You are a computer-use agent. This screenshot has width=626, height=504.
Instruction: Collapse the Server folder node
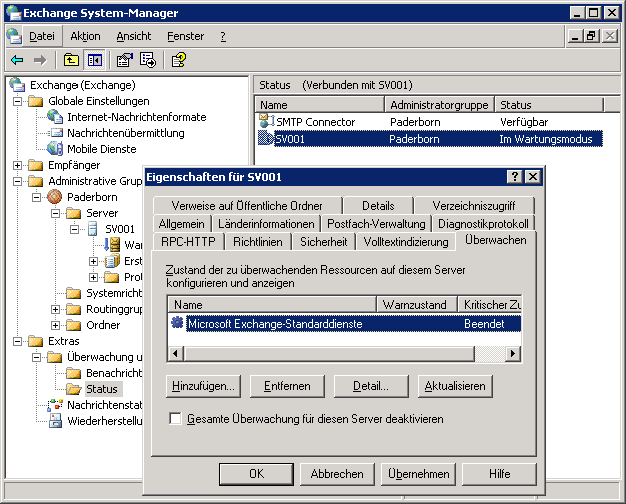pyautogui.click(x=55, y=213)
